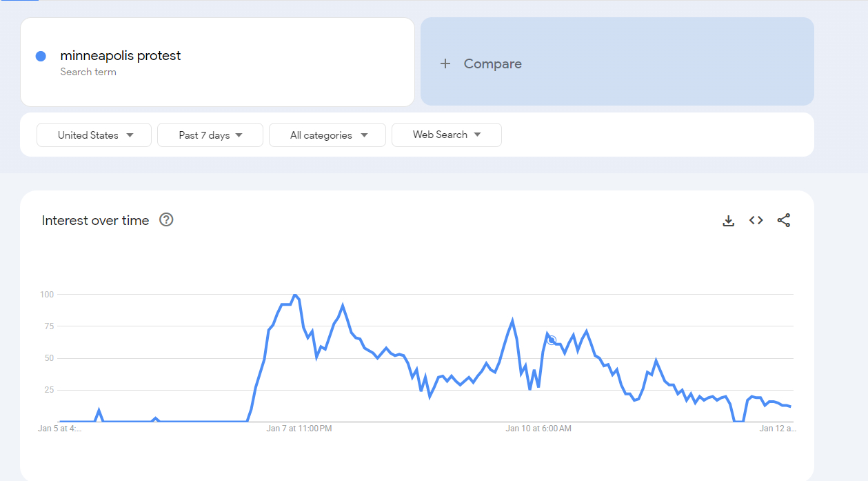Image resolution: width=868 pixels, height=481 pixels.
Task: Open the Past 7 days time range
Action: (x=210, y=135)
